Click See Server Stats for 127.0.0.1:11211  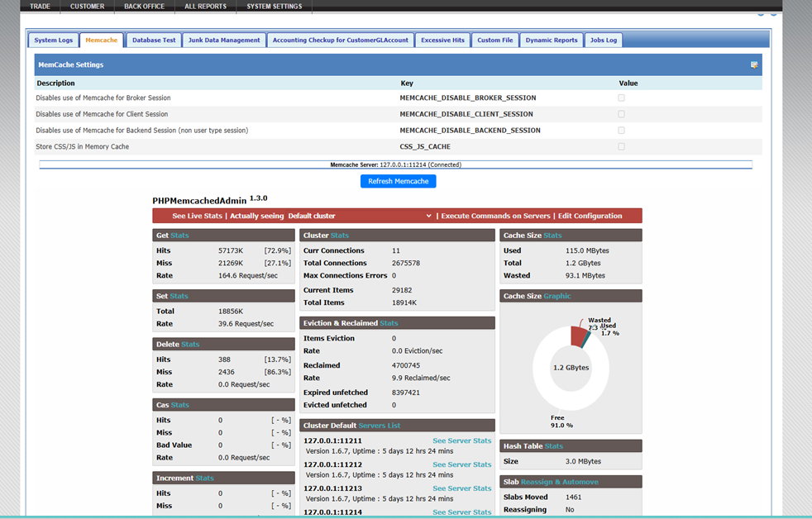coord(461,440)
